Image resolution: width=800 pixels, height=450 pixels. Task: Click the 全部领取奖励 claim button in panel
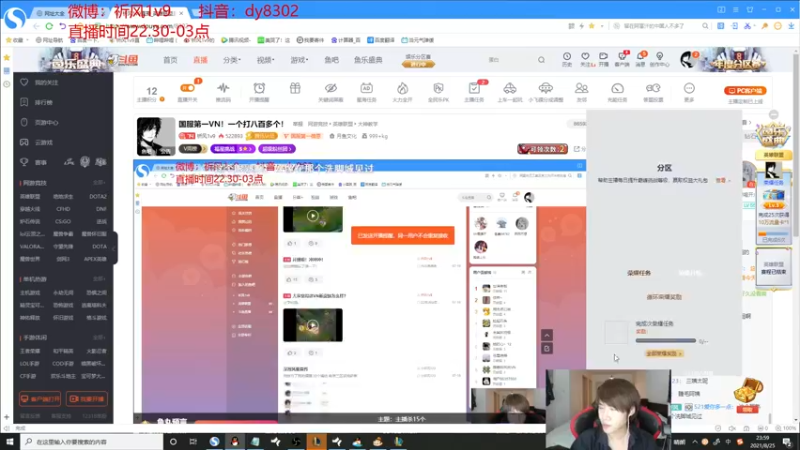pyautogui.click(x=664, y=354)
